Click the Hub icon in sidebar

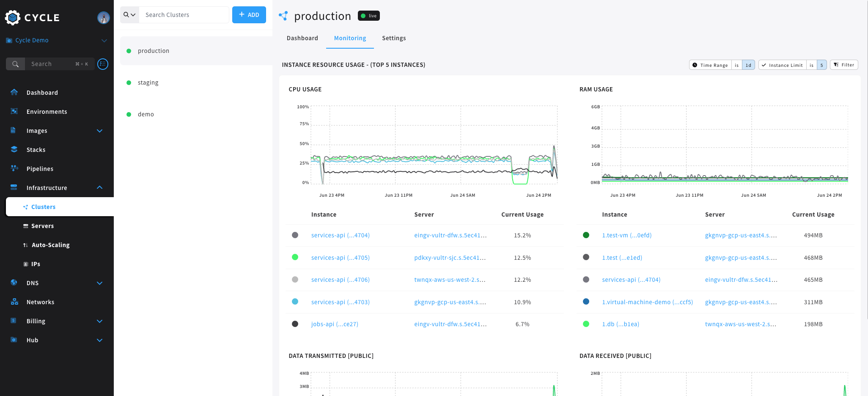14,340
